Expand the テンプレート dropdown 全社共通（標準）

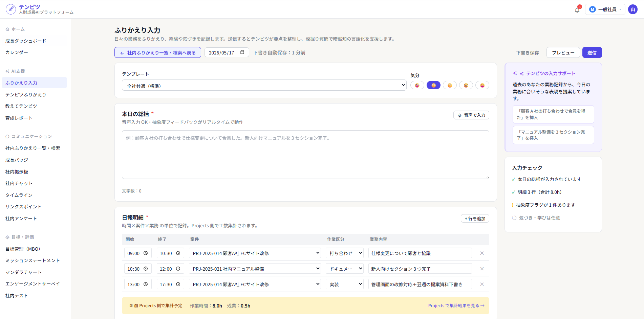coord(264,85)
